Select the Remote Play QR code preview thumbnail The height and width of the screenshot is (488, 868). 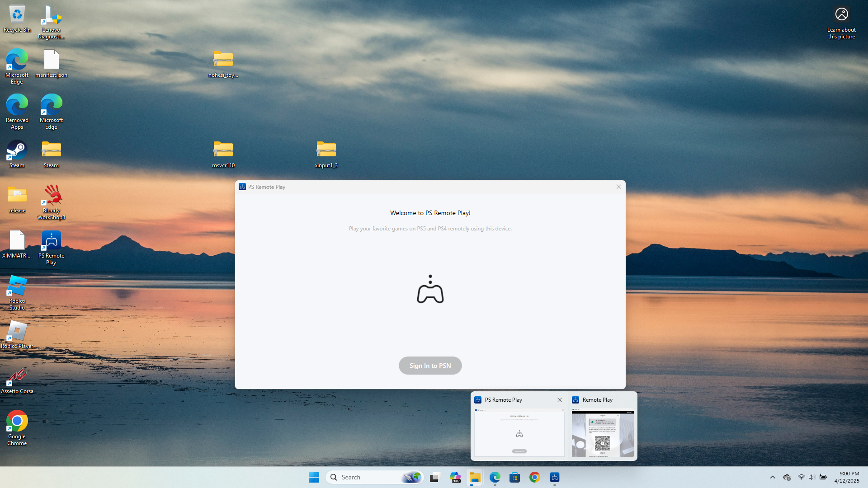pos(603,433)
